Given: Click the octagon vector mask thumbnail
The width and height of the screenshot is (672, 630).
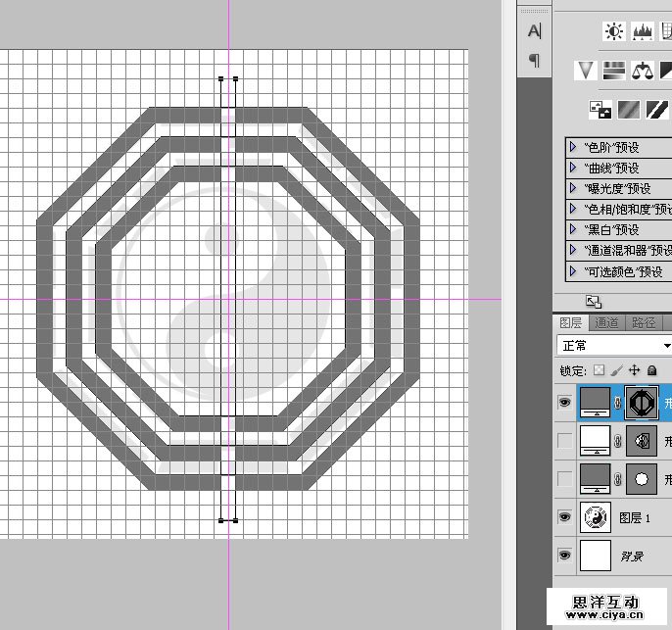Looking at the screenshot, I should pyautogui.click(x=641, y=402).
